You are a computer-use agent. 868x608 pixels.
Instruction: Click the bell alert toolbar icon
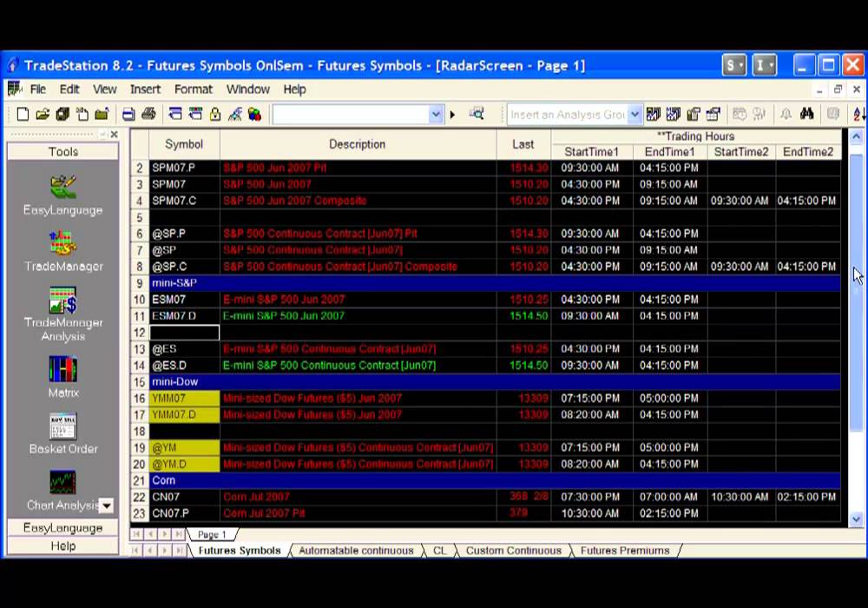786,115
